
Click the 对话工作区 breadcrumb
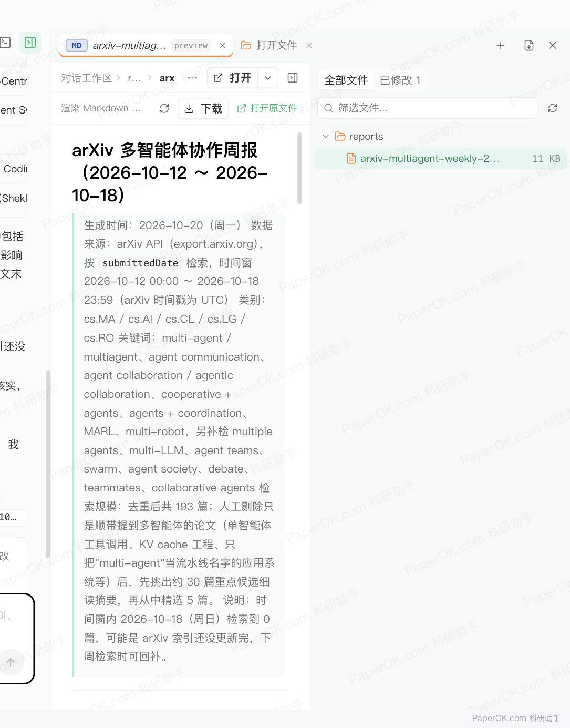click(x=86, y=78)
